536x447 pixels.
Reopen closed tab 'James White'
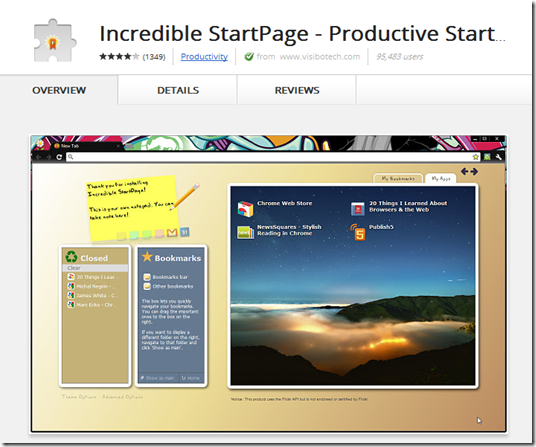[92, 296]
